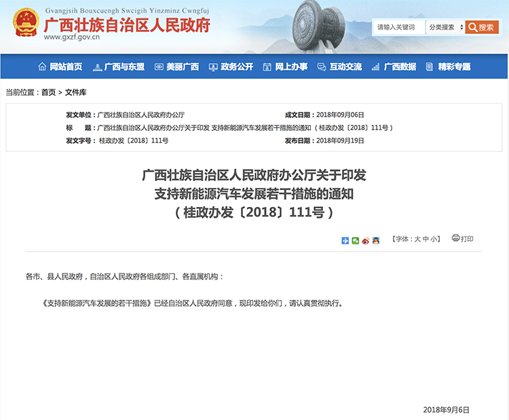509x420 pixels.
Task: Share via the green WeChat icon
Action: coord(356,240)
